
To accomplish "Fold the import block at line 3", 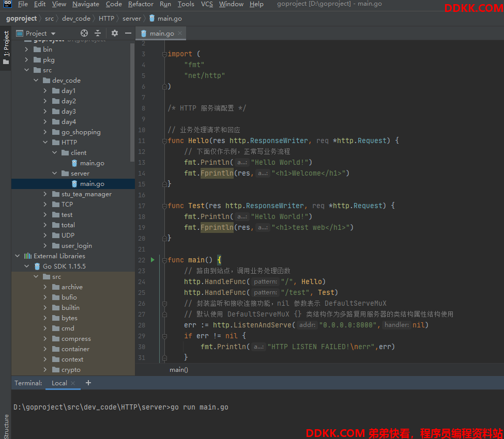I will point(164,54).
